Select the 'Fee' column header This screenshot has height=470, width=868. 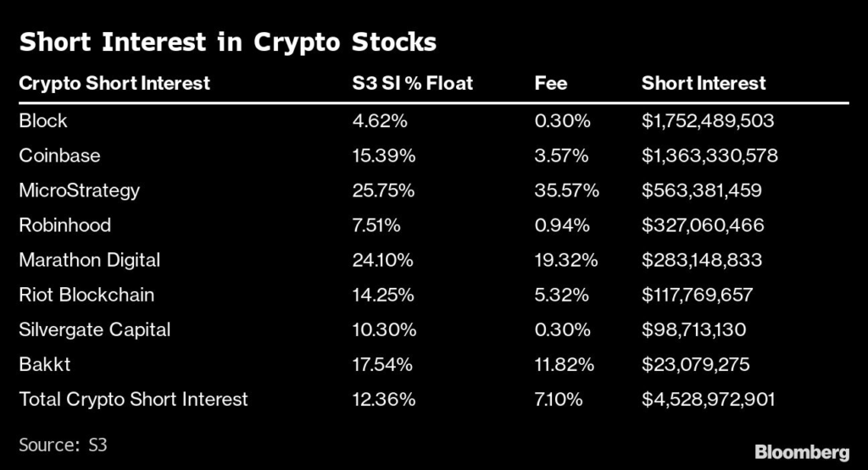tap(551, 83)
